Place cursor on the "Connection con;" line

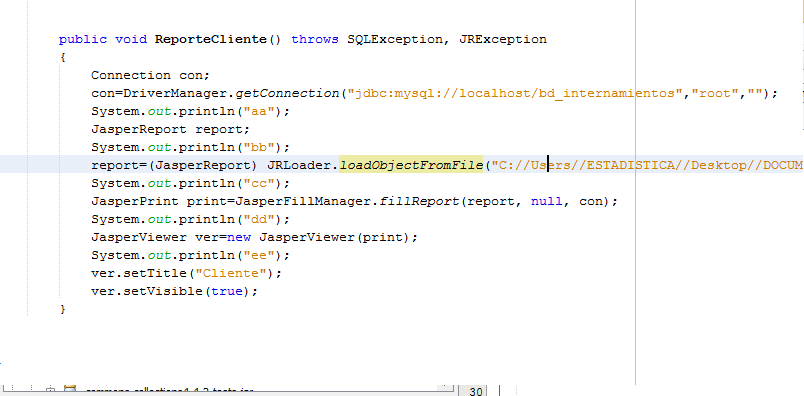click(151, 75)
